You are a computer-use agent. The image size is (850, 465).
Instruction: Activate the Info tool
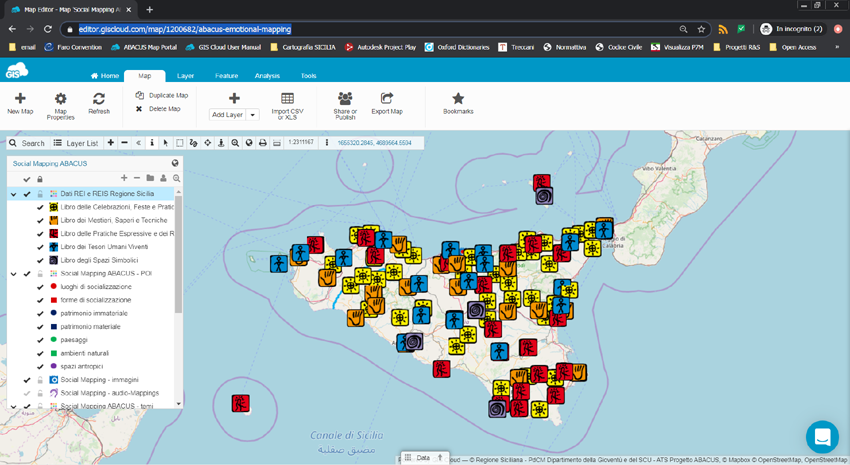pos(152,143)
